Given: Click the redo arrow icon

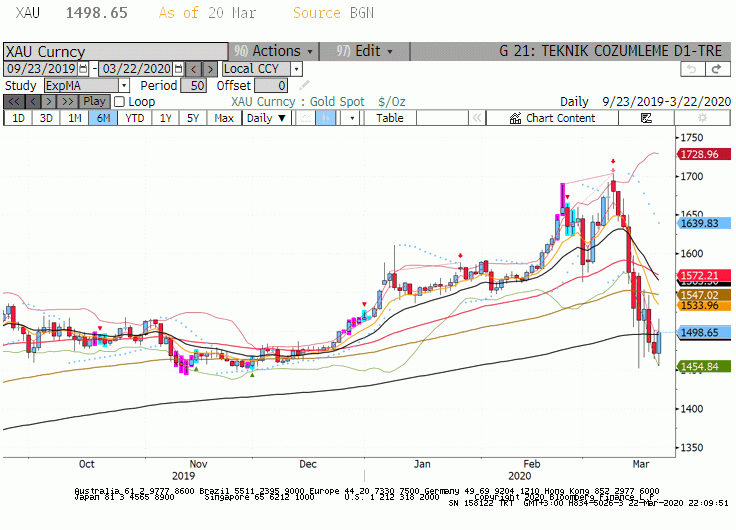Looking at the screenshot, I should pos(717,69).
